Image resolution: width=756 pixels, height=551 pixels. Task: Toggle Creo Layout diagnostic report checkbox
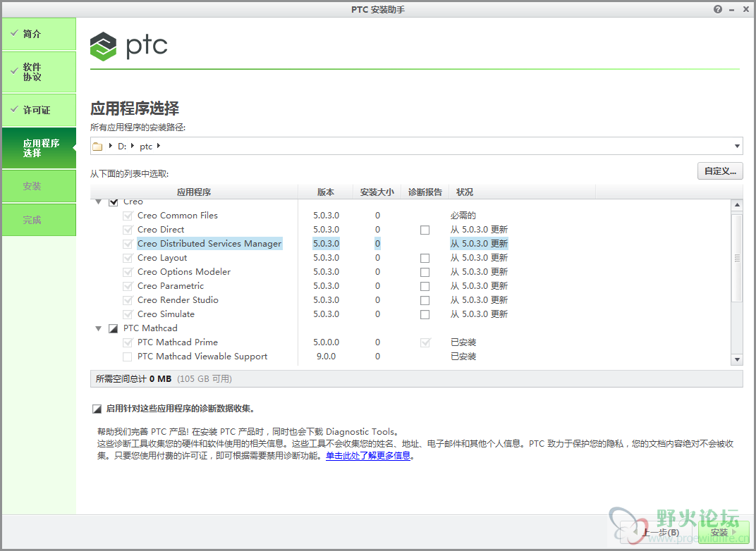point(425,258)
